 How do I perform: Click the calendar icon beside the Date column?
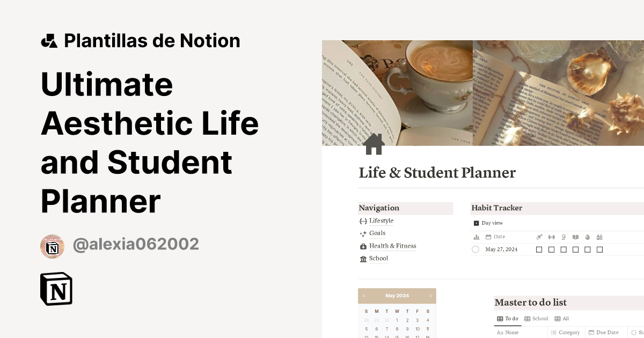[x=487, y=237]
